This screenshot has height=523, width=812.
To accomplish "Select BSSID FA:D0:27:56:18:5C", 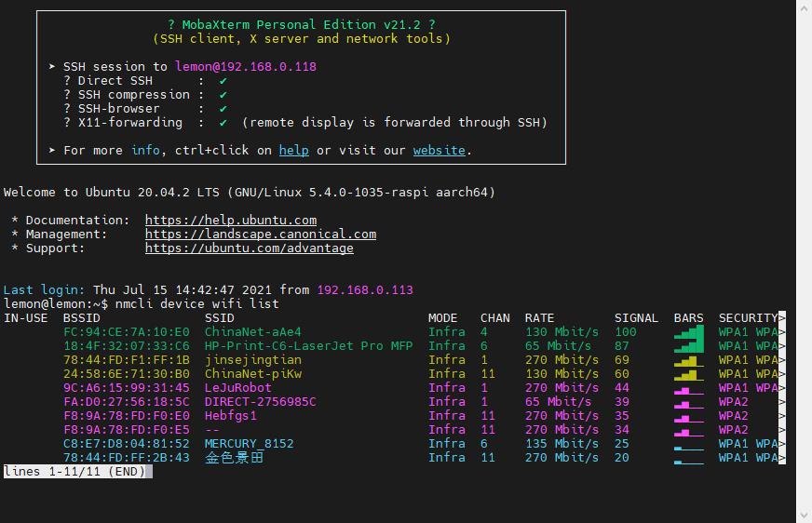I will pyautogui.click(x=127, y=401).
